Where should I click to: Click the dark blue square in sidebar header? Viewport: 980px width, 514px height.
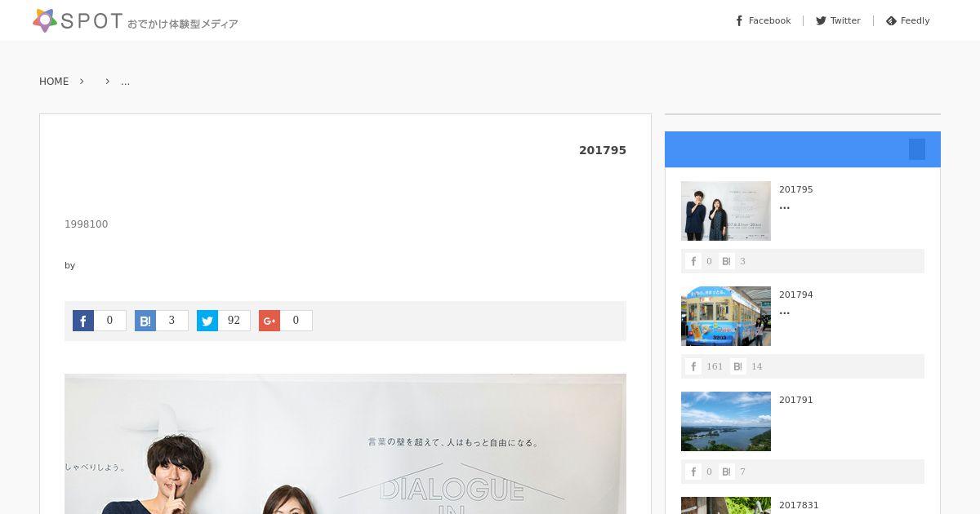(x=917, y=149)
